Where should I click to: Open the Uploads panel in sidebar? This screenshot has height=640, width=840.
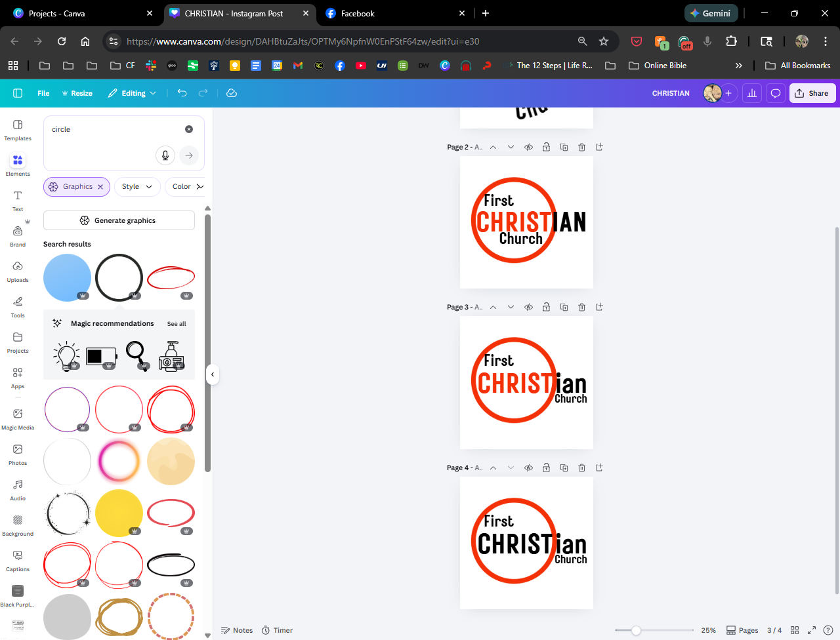pyautogui.click(x=18, y=270)
